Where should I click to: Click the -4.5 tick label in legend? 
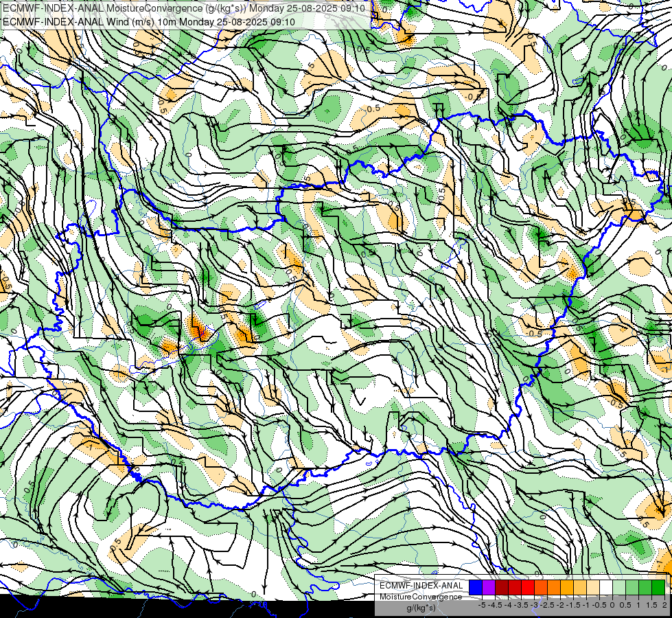click(495, 605)
